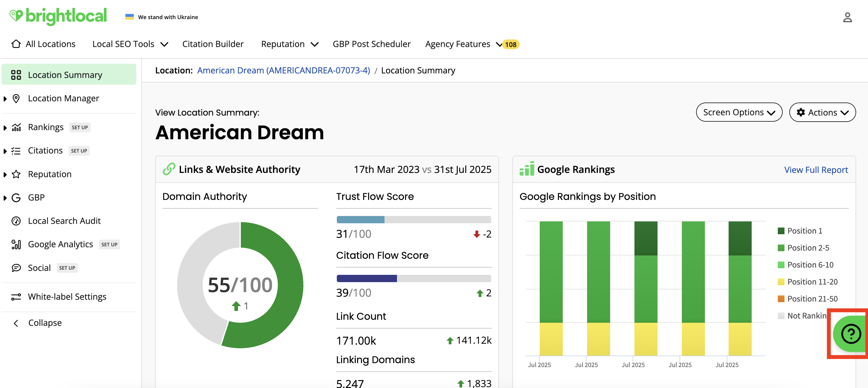The width and height of the screenshot is (868, 388).
Task: Toggle Position 6-10 legend entry
Action: [805, 265]
